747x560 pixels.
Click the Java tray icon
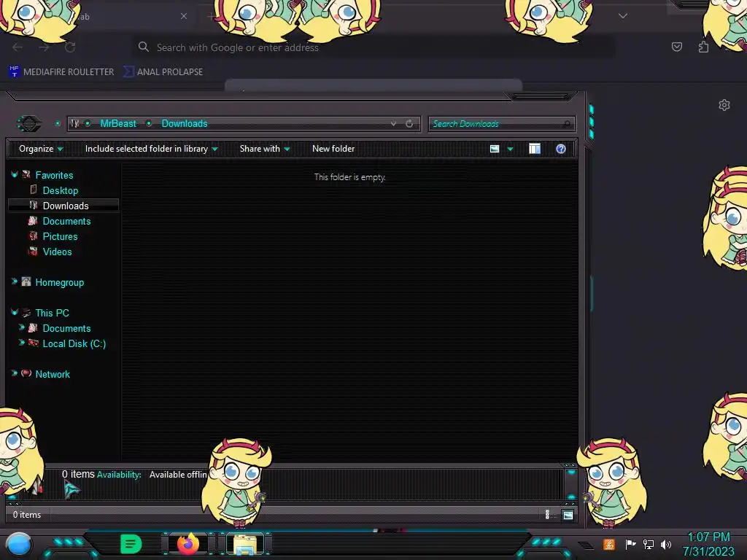pos(609,544)
